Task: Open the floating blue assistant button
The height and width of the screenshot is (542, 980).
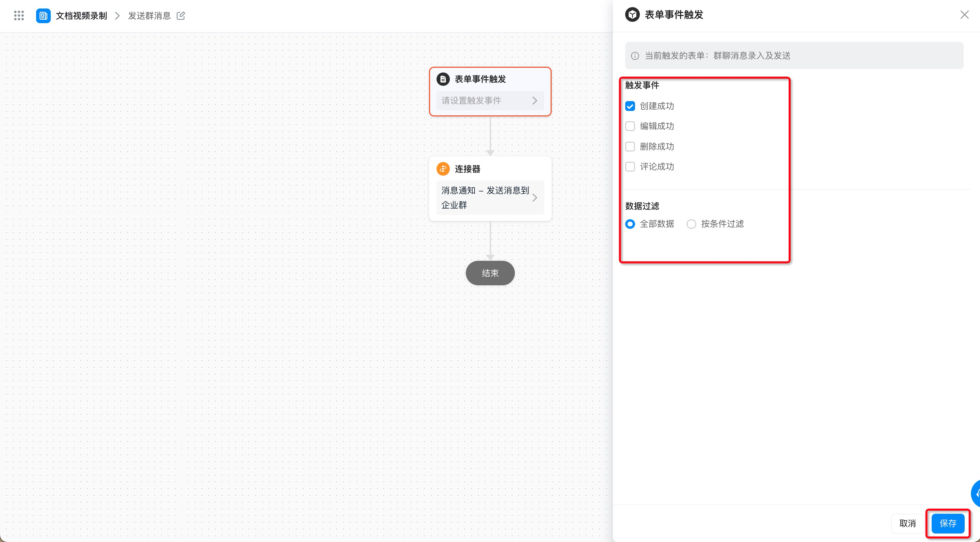Action: coord(976,493)
